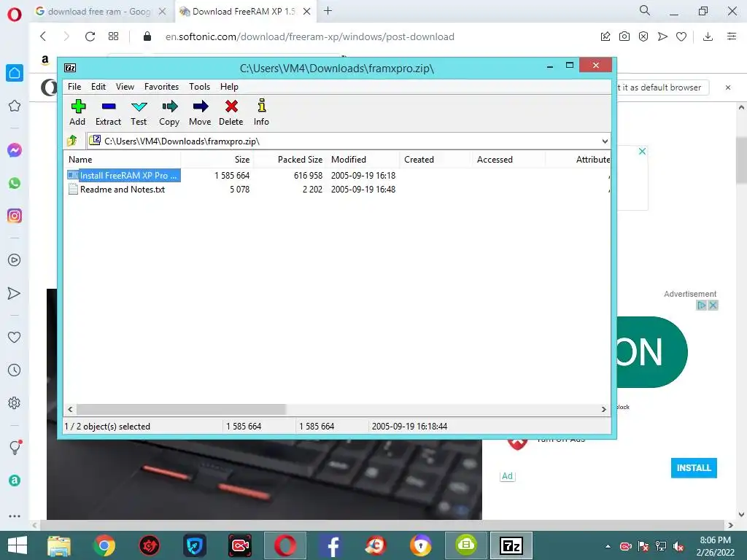Screen dimensions: 747x560
Task: Sort by Packed Size column header
Action: click(290, 160)
